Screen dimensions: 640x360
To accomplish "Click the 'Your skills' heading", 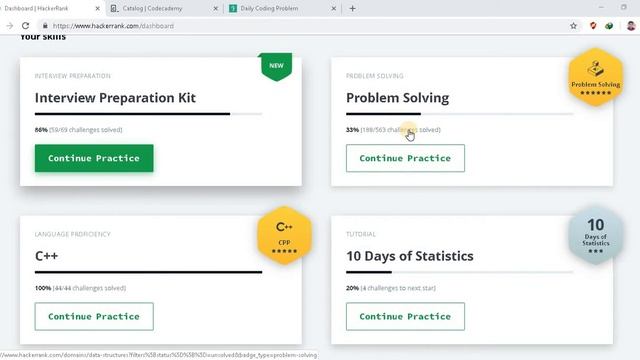I will [43, 37].
